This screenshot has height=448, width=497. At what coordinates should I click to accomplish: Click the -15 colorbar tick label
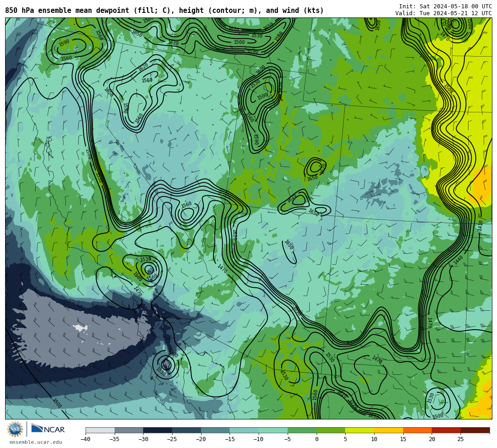coord(230,439)
